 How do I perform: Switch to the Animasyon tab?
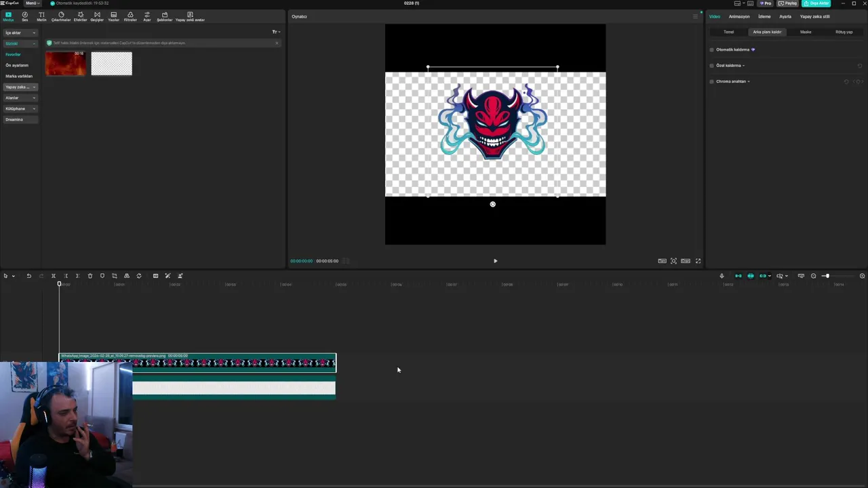coord(739,16)
